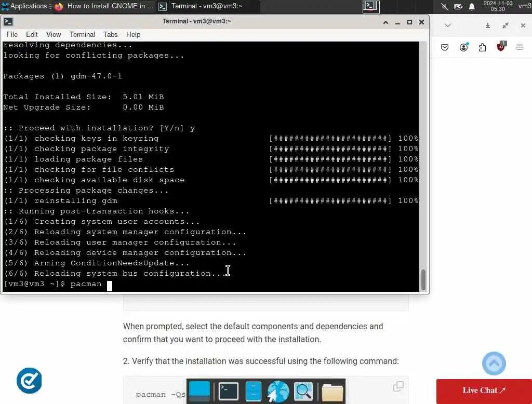
Task: Select the Terminal - vm3@vm3 panel button
Action: (208, 6)
